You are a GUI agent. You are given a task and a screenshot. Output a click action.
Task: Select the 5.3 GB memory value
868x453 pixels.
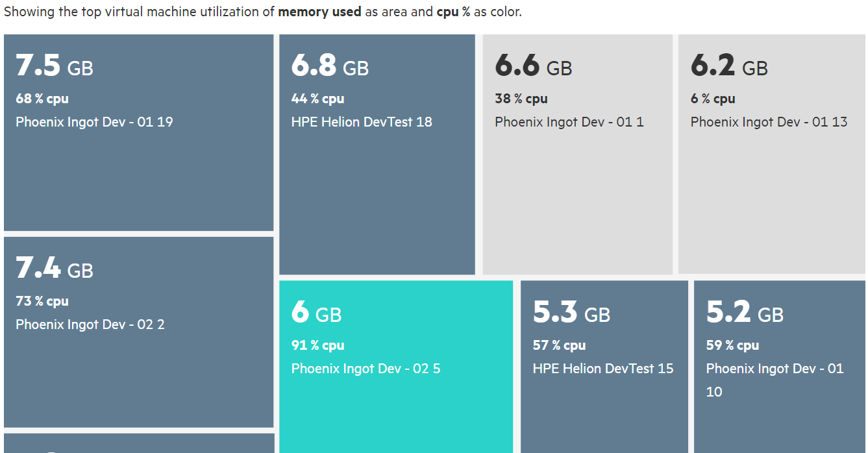click(571, 313)
